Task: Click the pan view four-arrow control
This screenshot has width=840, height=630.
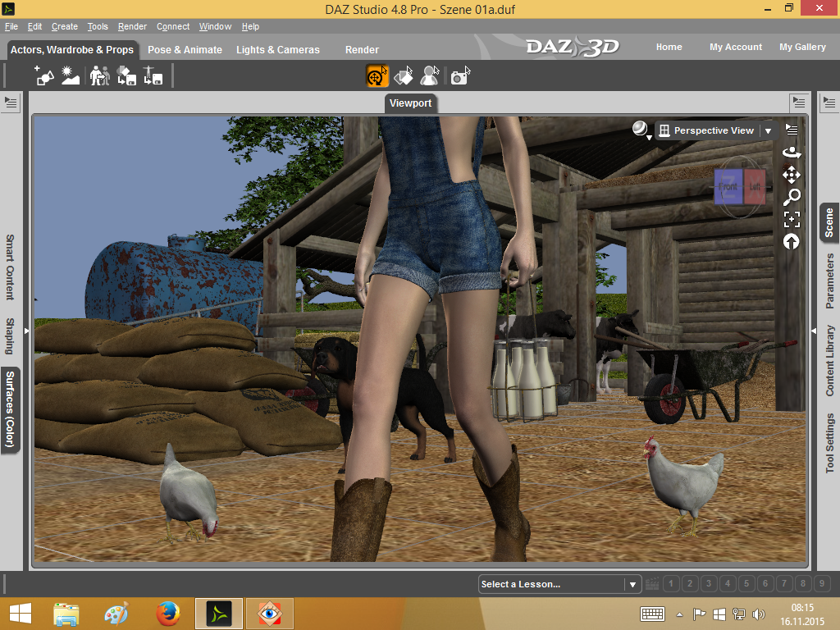Action: 792,175
